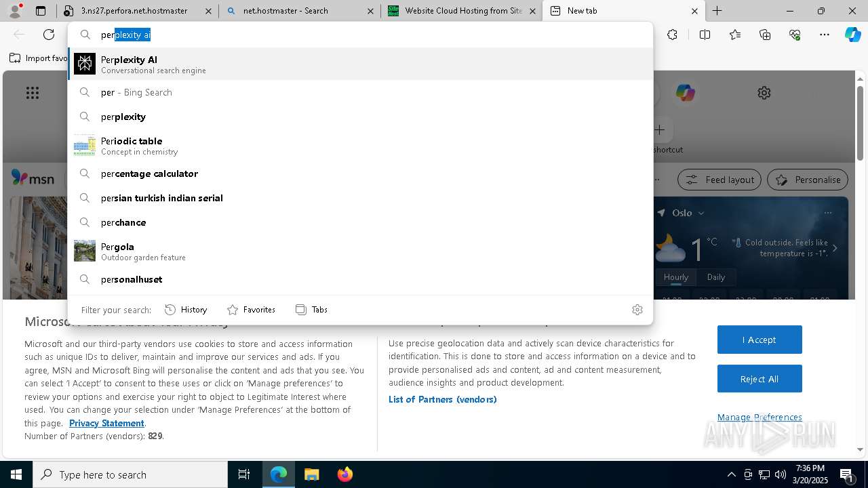The height and width of the screenshot is (488, 868).
Task: Open List of Partners (vendors) link
Action: [442, 399]
